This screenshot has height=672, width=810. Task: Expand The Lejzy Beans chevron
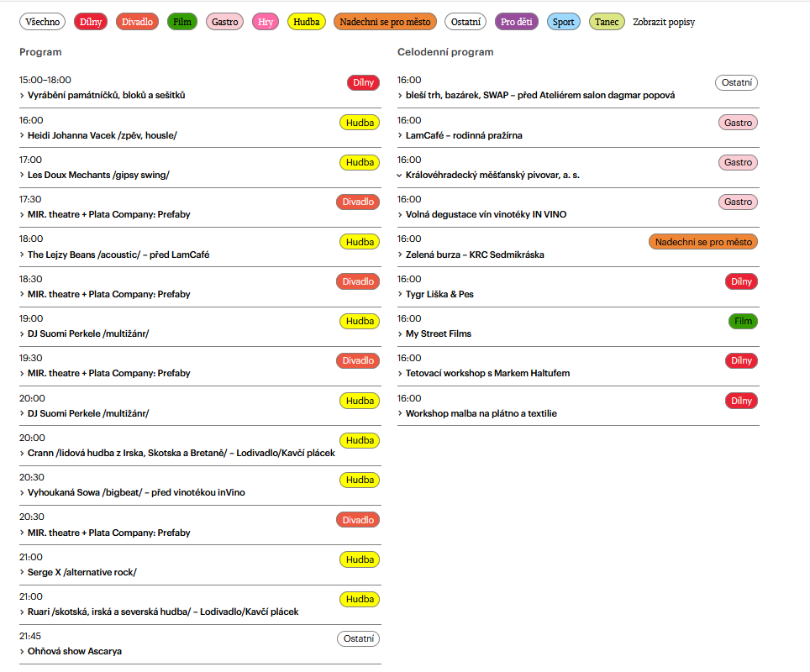[22, 255]
